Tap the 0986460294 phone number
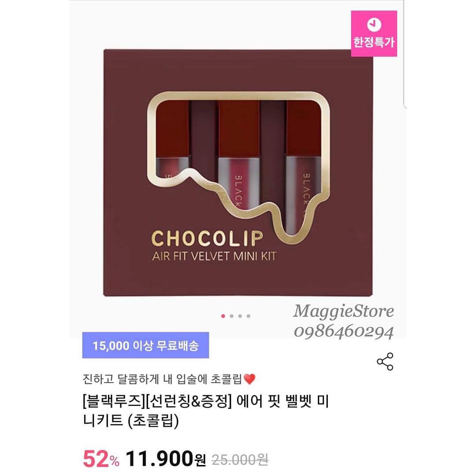 [x=344, y=331]
